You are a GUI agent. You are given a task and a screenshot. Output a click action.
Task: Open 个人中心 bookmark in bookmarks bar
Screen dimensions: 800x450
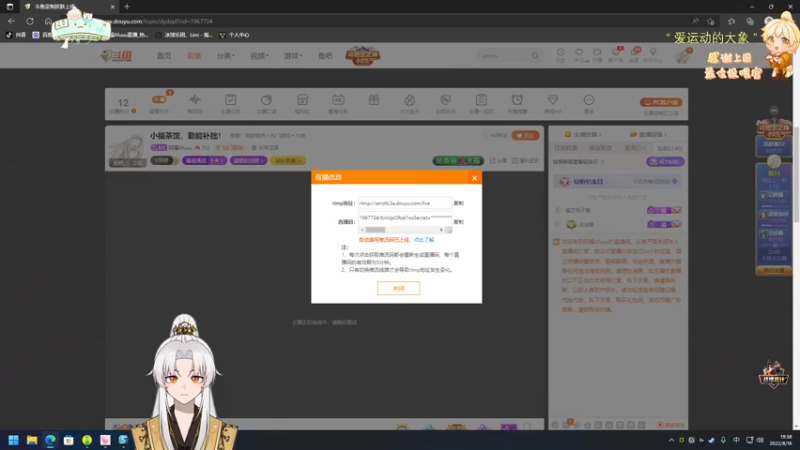[235, 35]
